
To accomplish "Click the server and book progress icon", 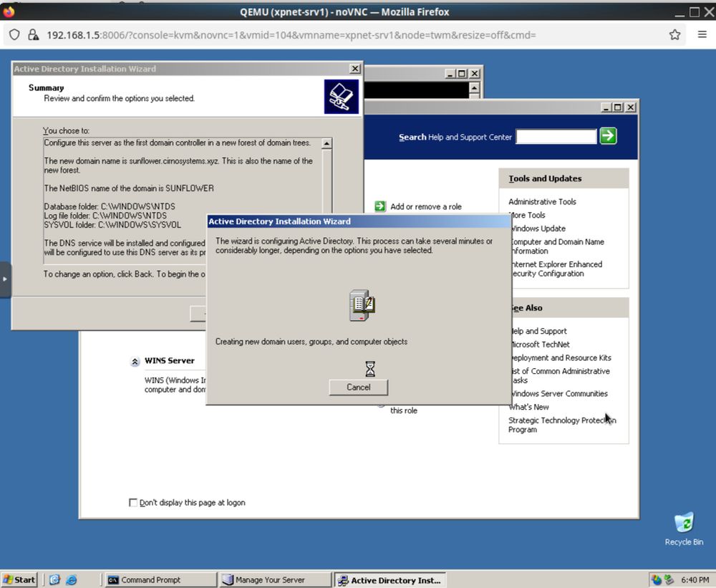I will click(362, 304).
